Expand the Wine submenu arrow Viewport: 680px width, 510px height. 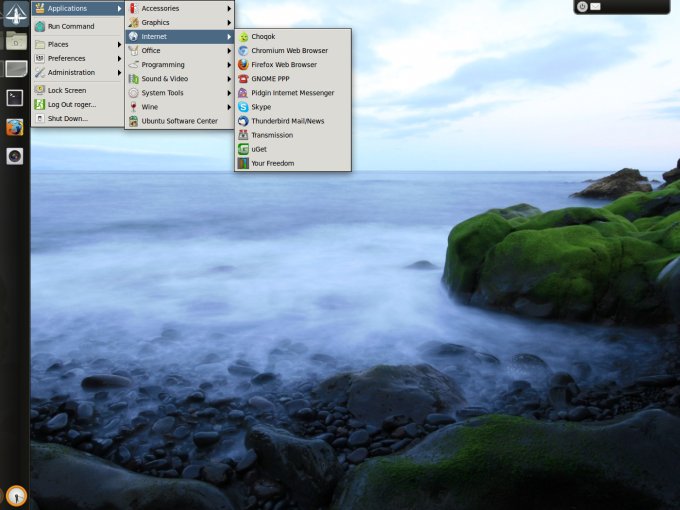229,107
